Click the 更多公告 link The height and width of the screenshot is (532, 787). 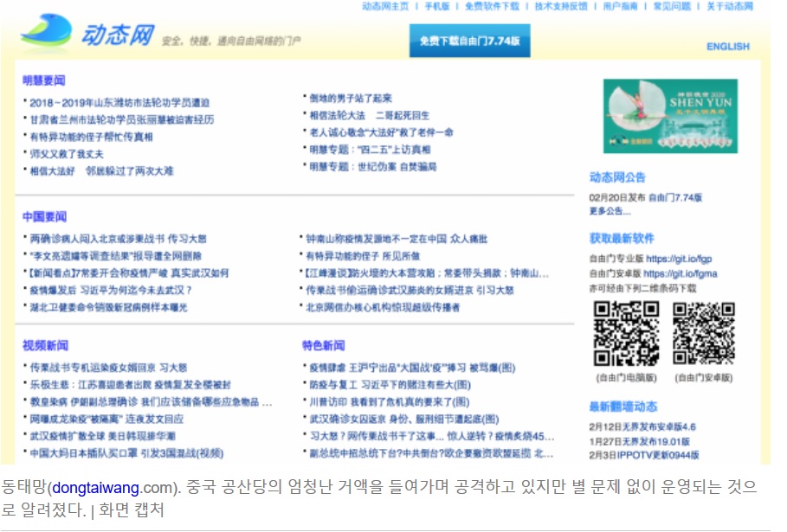610,211
